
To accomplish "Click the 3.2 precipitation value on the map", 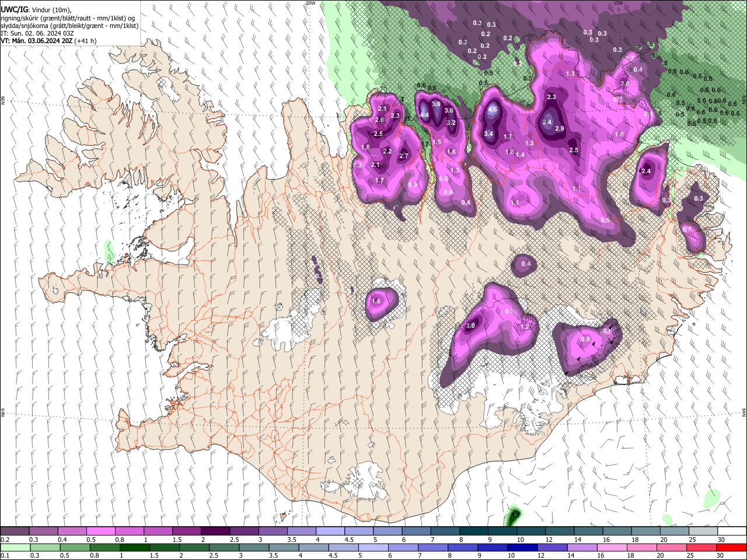I will [451, 123].
